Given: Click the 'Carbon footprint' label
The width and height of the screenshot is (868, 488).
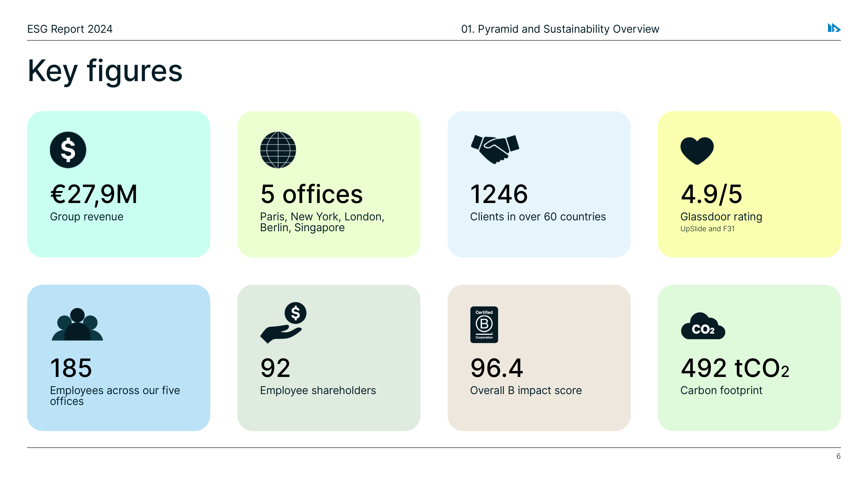Looking at the screenshot, I should click(x=721, y=390).
